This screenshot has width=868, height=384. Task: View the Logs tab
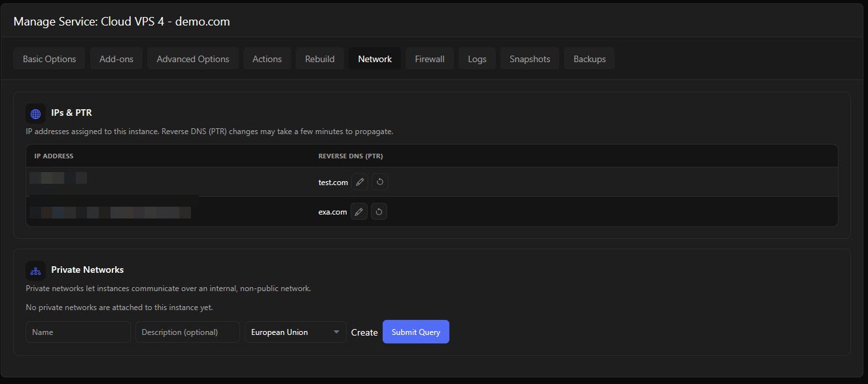pyautogui.click(x=477, y=59)
